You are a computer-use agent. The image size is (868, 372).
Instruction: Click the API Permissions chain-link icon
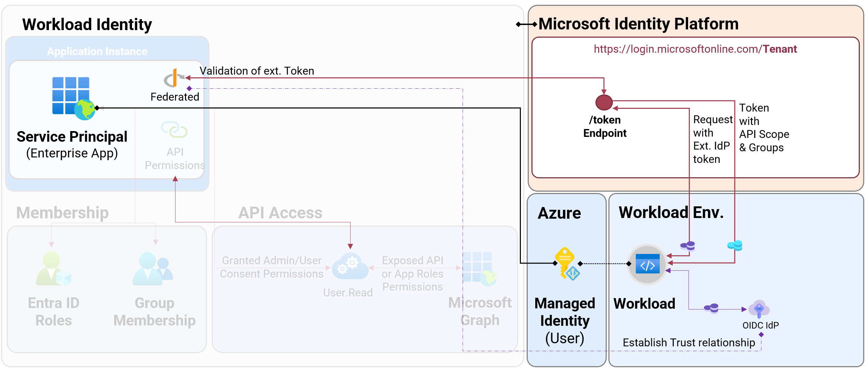tap(174, 129)
